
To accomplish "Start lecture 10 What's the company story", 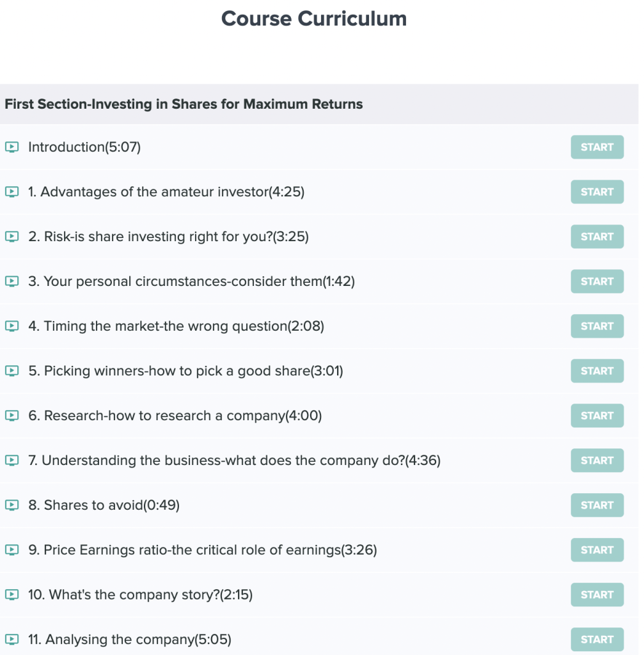I will [x=597, y=594].
